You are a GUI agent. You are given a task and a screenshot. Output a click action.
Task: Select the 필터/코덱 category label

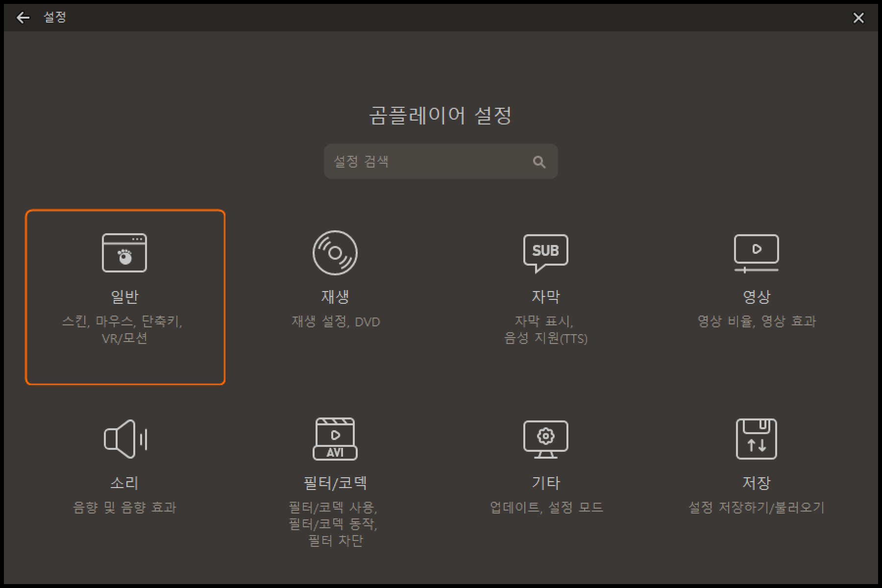(335, 483)
